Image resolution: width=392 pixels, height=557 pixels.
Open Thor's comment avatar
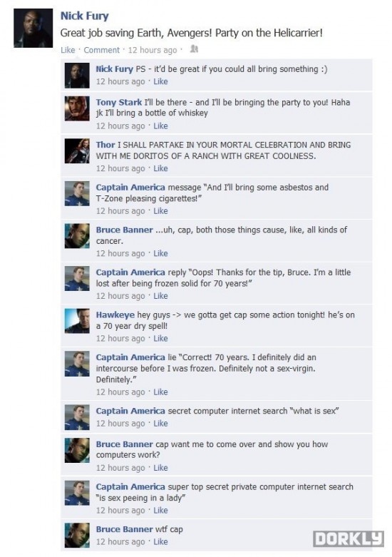[77, 151]
